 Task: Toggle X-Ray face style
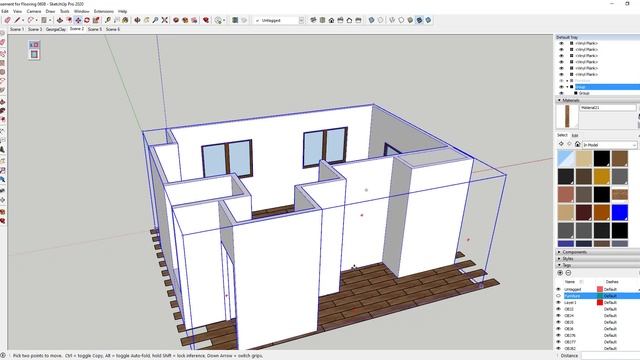[x=371, y=20]
